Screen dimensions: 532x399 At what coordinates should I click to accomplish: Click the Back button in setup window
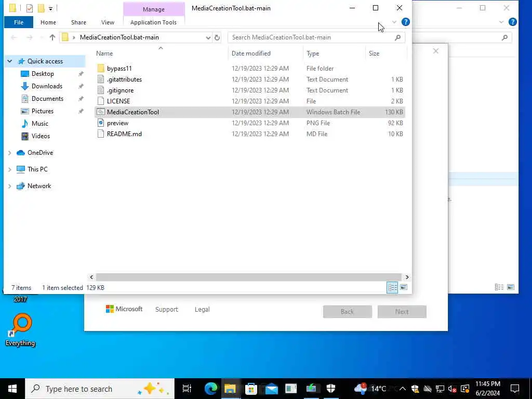coord(348,312)
